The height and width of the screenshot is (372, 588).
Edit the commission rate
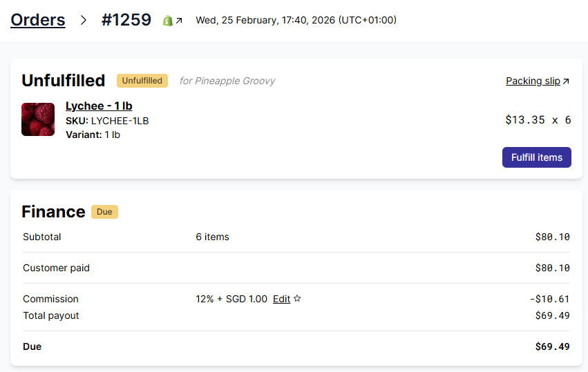pos(281,299)
